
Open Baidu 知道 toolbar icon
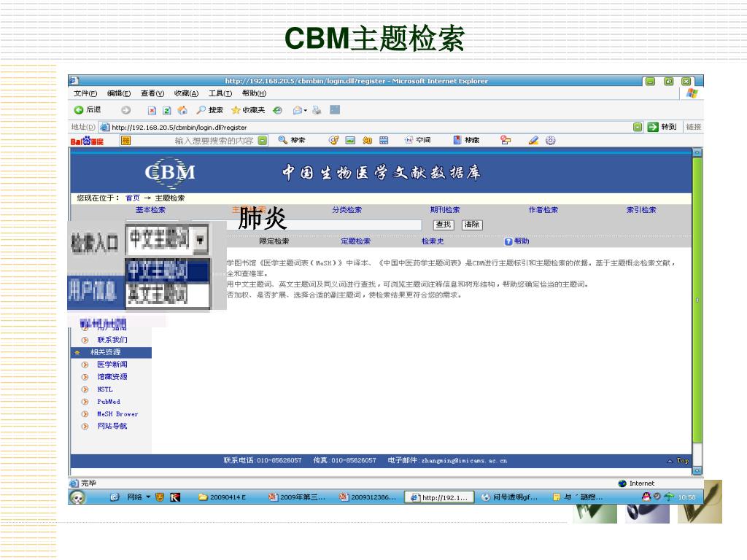[x=368, y=140]
